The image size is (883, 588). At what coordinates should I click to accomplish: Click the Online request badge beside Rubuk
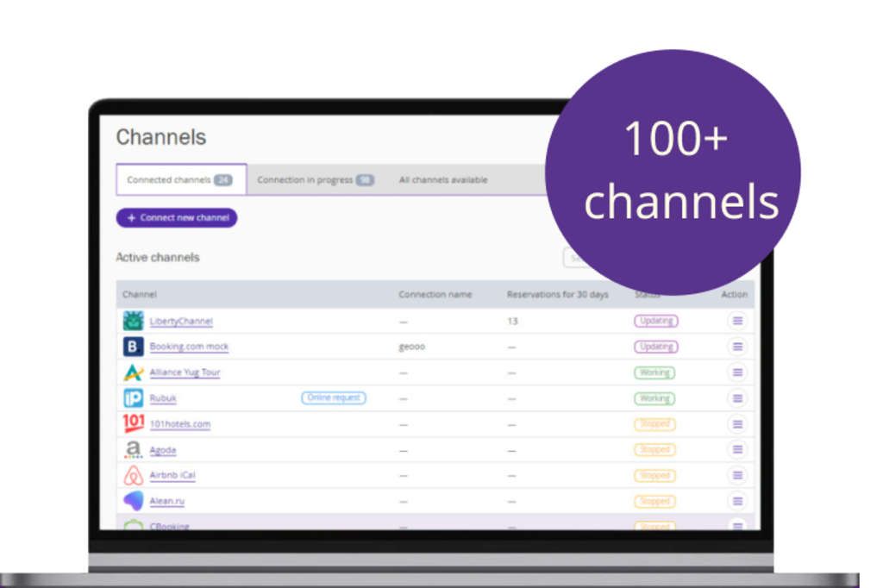[334, 397]
